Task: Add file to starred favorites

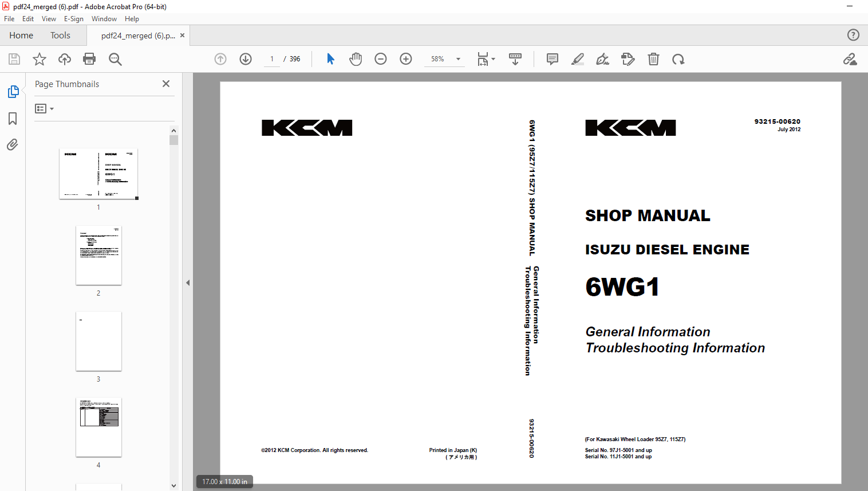Action: coord(40,59)
